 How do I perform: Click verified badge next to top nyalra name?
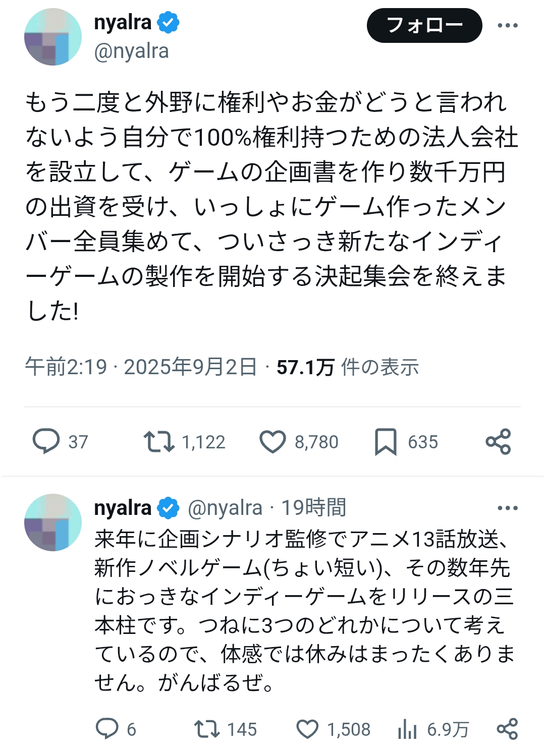(168, 23)
